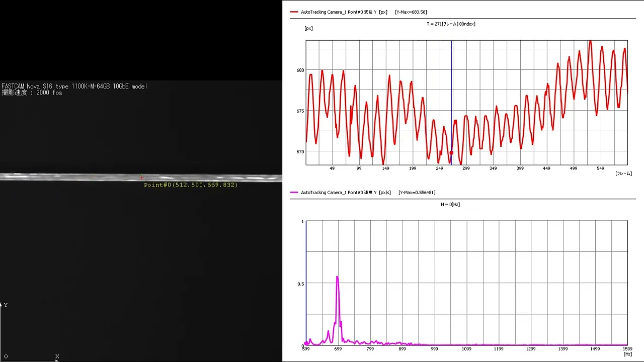Click the 680 tick on displacement Y axis

[300, 70]
